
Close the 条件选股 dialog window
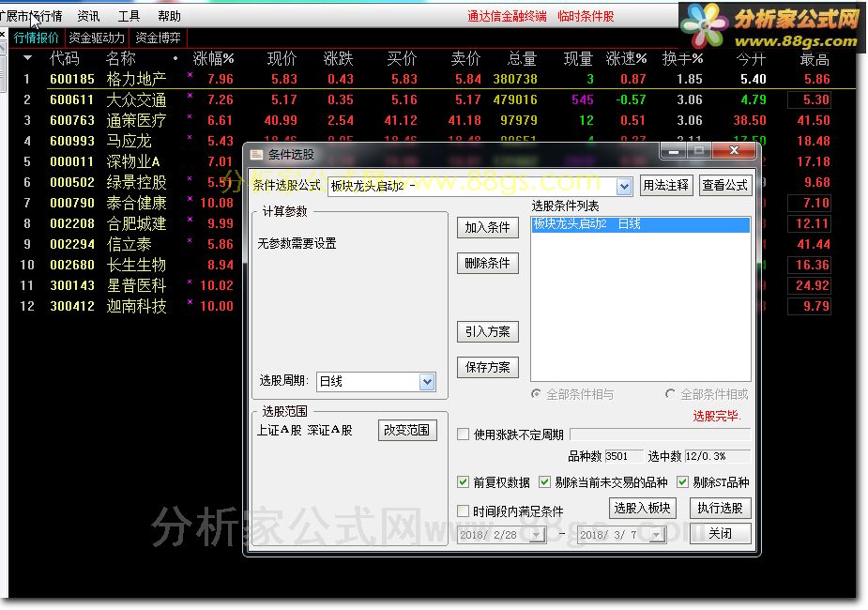point(734,150)
